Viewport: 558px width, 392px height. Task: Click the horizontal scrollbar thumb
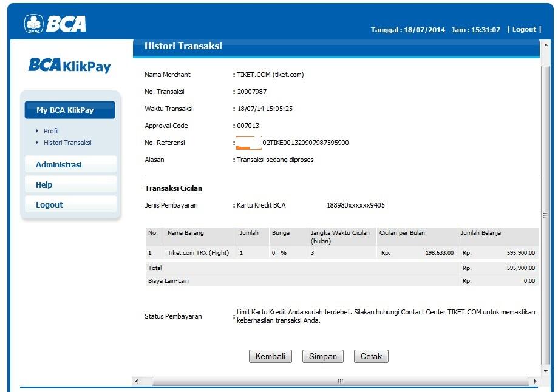coord(341,381)
